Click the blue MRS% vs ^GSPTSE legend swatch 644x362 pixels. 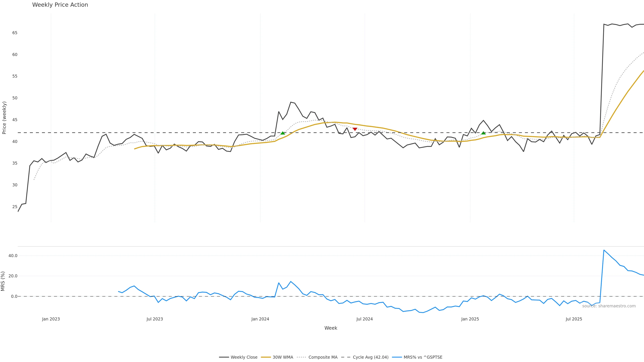pos(397,357)
